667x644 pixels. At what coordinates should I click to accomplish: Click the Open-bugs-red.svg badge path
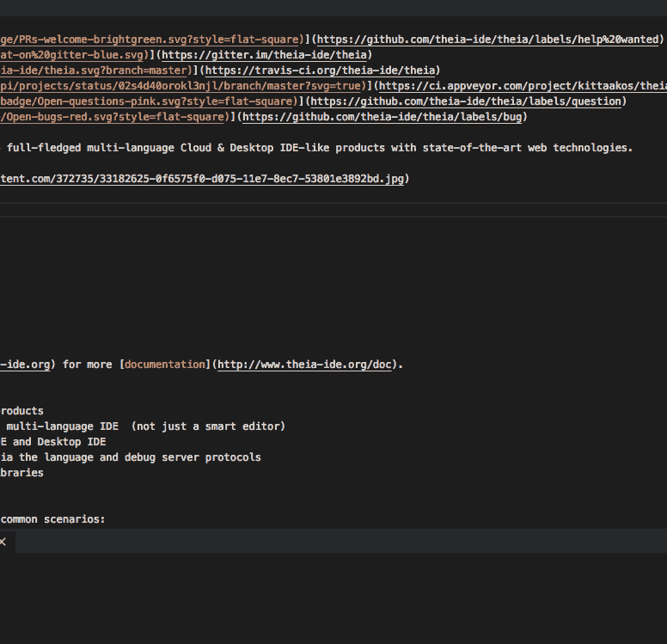coord(112,117)
